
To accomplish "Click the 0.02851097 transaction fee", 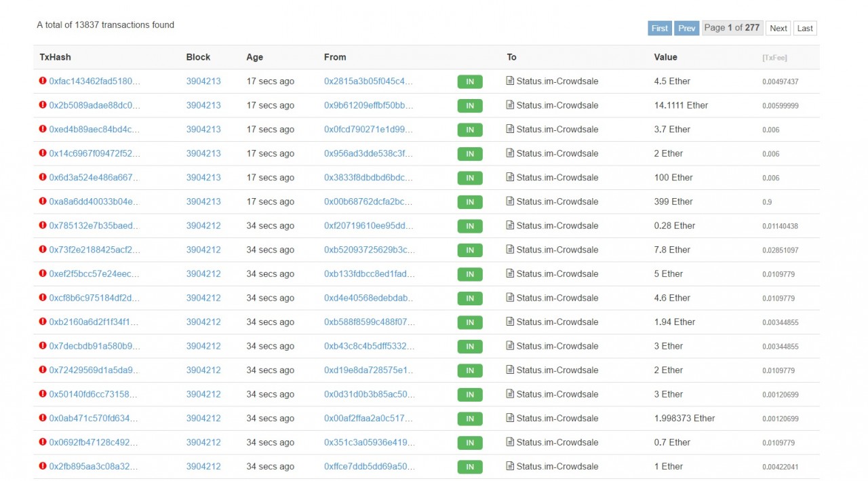I will [x=780, y=250].
